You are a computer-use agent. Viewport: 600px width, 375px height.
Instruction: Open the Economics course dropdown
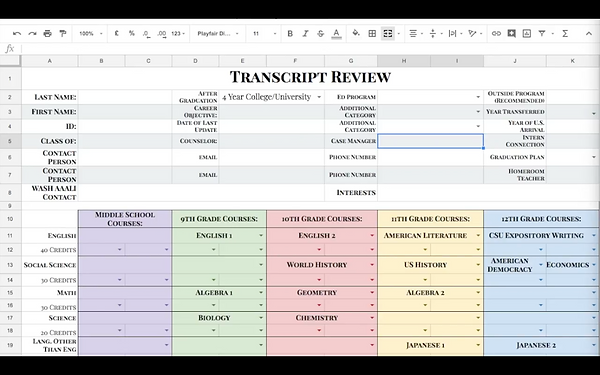point(594,265)
